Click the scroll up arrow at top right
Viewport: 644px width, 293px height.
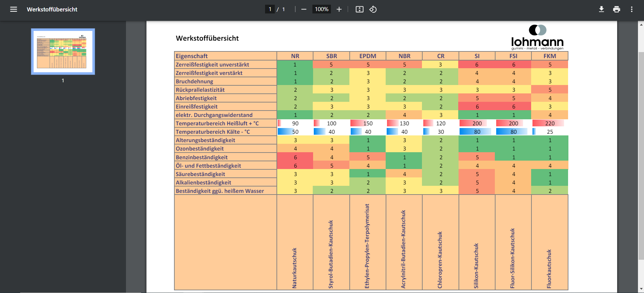coord(641,24)
